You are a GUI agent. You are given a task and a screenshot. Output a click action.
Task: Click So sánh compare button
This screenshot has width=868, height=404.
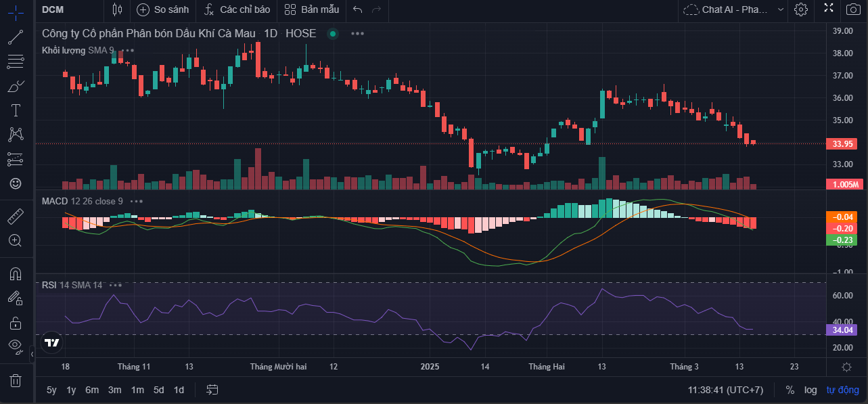pos(162,9)
